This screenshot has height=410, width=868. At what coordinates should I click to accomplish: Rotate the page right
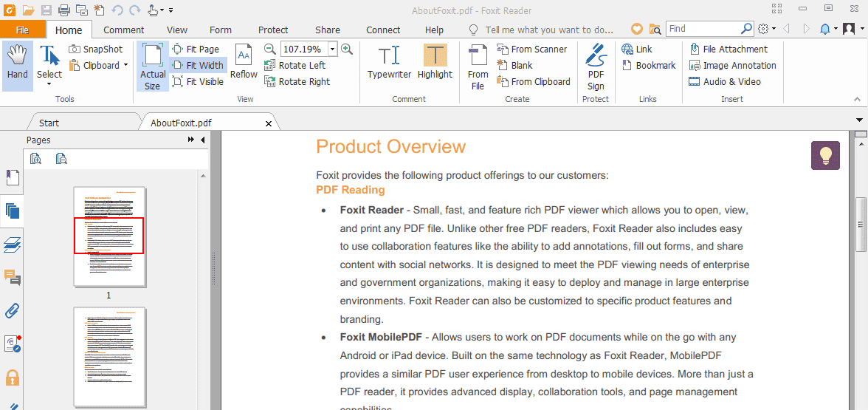pos(297,81)
